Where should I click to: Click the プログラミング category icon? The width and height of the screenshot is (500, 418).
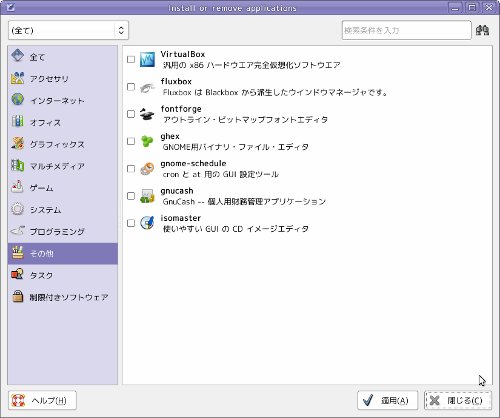click(x=18, y=231)
